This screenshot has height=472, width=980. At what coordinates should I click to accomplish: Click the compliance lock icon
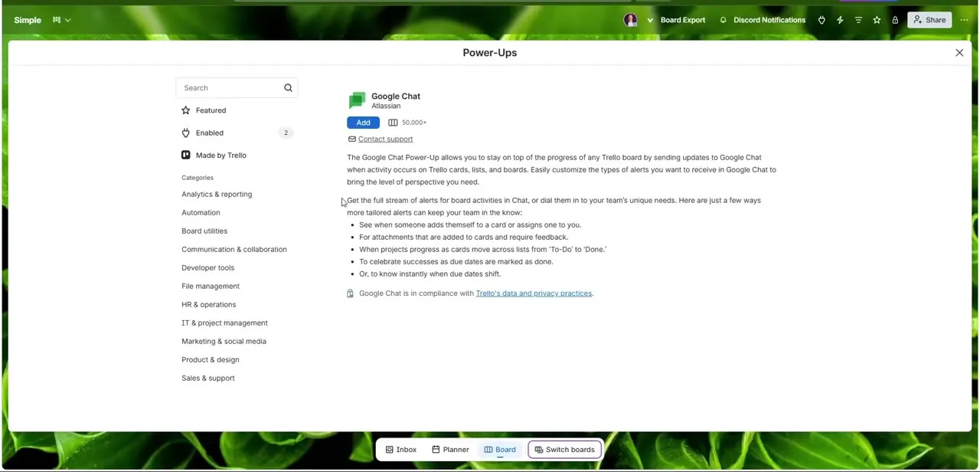coord(350,293)
